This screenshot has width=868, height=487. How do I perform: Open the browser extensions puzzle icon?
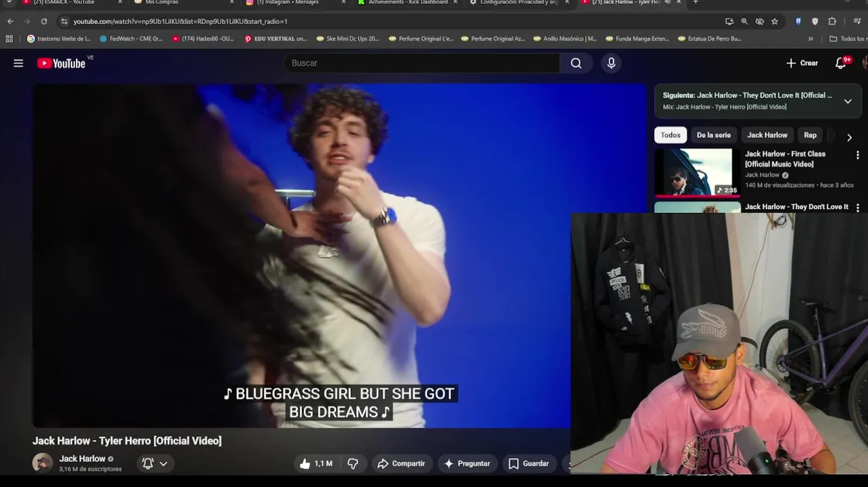click(x=832, y=21)
